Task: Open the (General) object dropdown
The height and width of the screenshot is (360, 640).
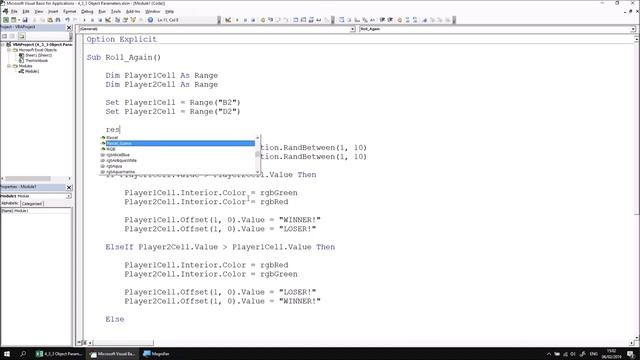Action: (x=353, y=29)
